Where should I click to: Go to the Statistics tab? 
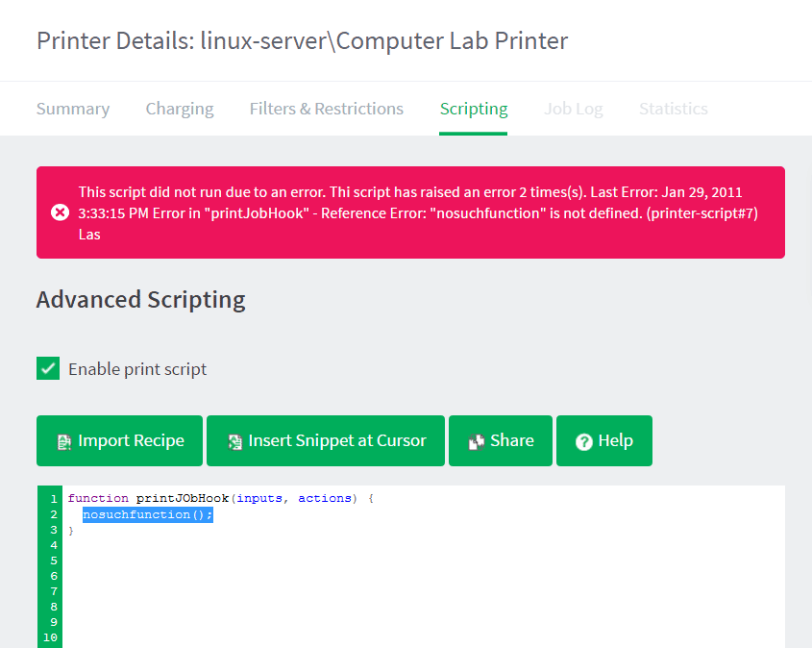(674, 109)
